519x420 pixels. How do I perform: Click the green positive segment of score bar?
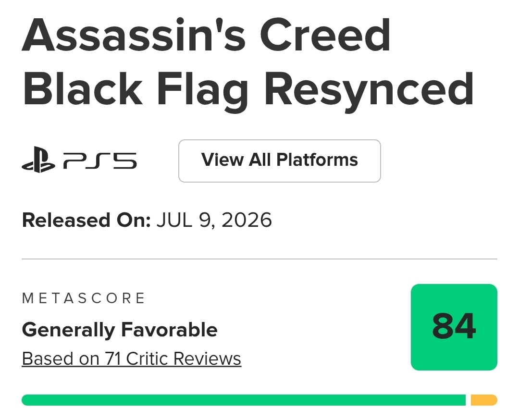pyautogui.click(x=244, y=400)
